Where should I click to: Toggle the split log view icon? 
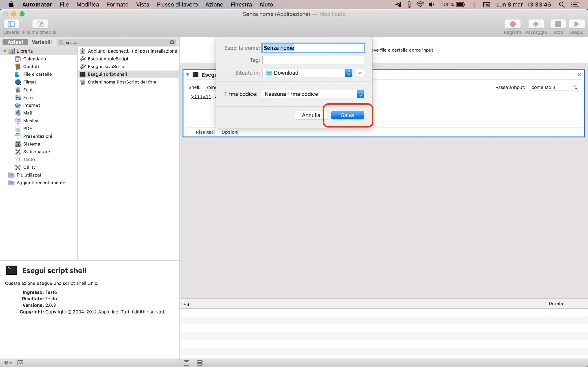(199, 363)
